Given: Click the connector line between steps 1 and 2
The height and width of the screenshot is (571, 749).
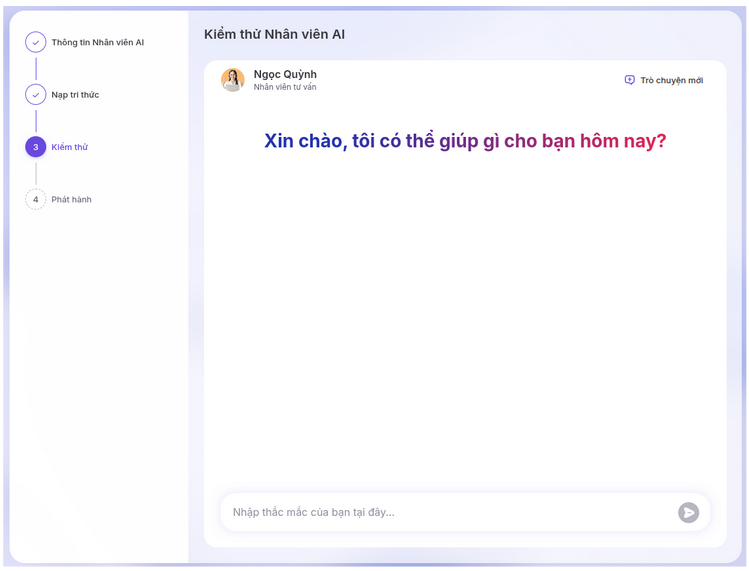Looking at the screenshot, I should coord(36,69).
